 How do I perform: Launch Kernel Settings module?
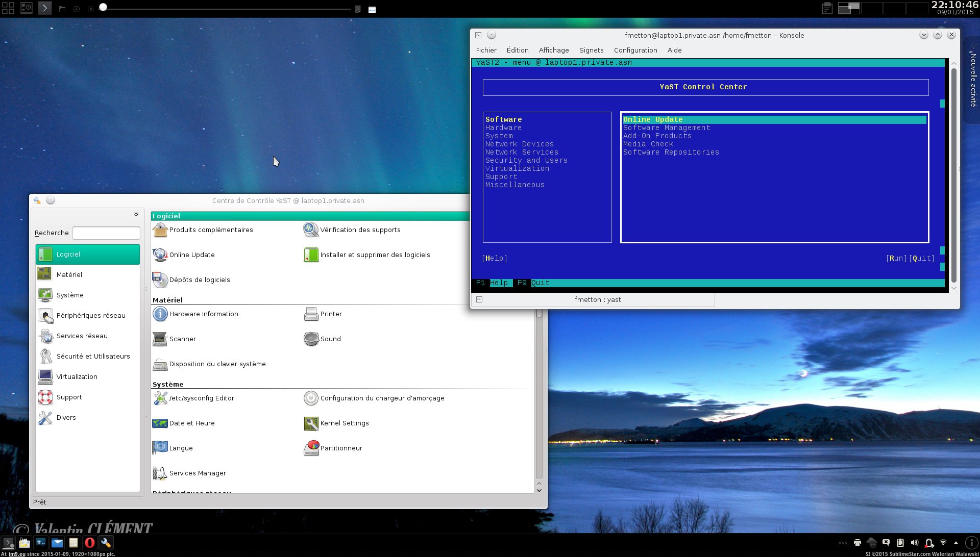tap(344, 423)
